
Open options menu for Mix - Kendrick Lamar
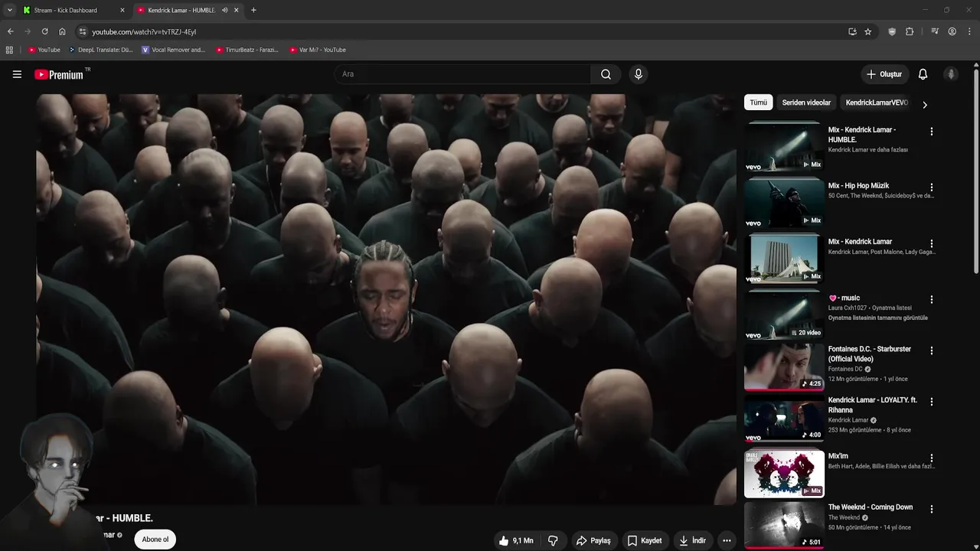tap(932, 243)
